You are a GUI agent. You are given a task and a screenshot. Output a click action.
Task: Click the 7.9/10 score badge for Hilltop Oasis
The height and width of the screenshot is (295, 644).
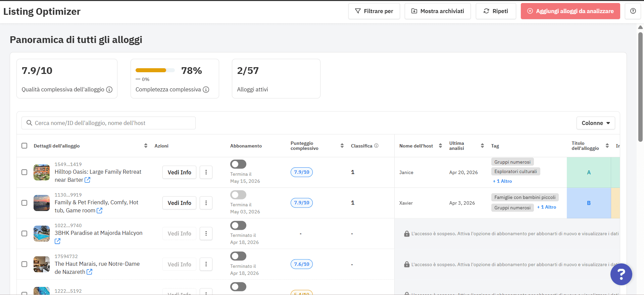pyautogui.click(x=302, y=172)
